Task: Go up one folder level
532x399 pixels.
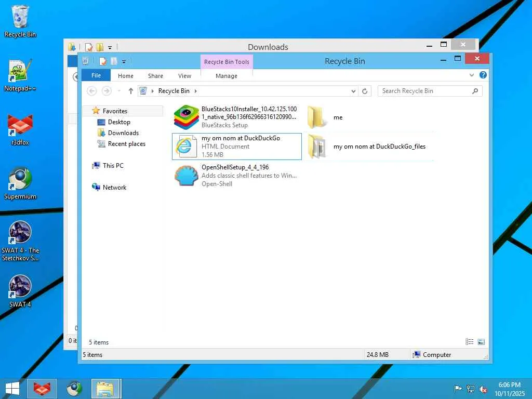Action: [130, 91]
